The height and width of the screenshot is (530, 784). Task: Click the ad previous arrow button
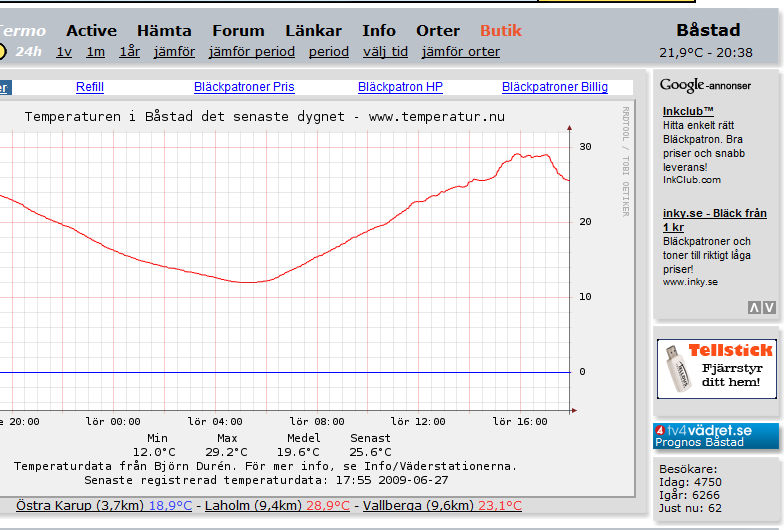coord(754,308)
